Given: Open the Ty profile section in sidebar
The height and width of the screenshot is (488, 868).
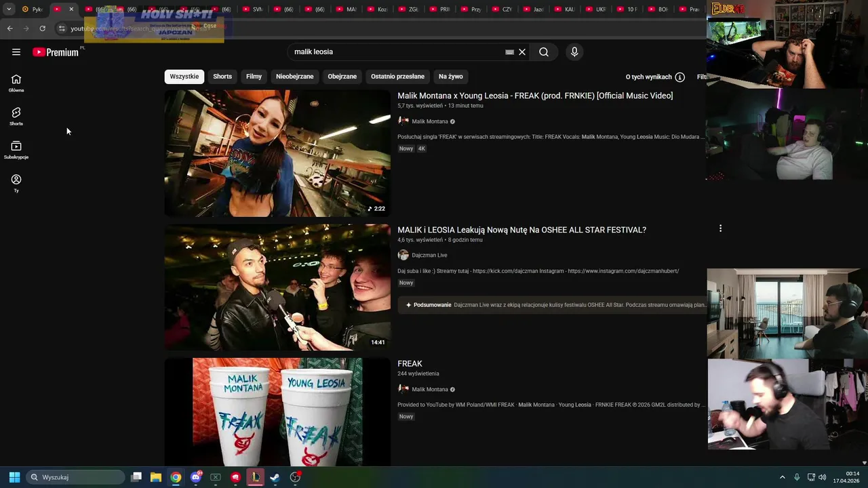Looking at the screenshot, I should tap(16, 183).
